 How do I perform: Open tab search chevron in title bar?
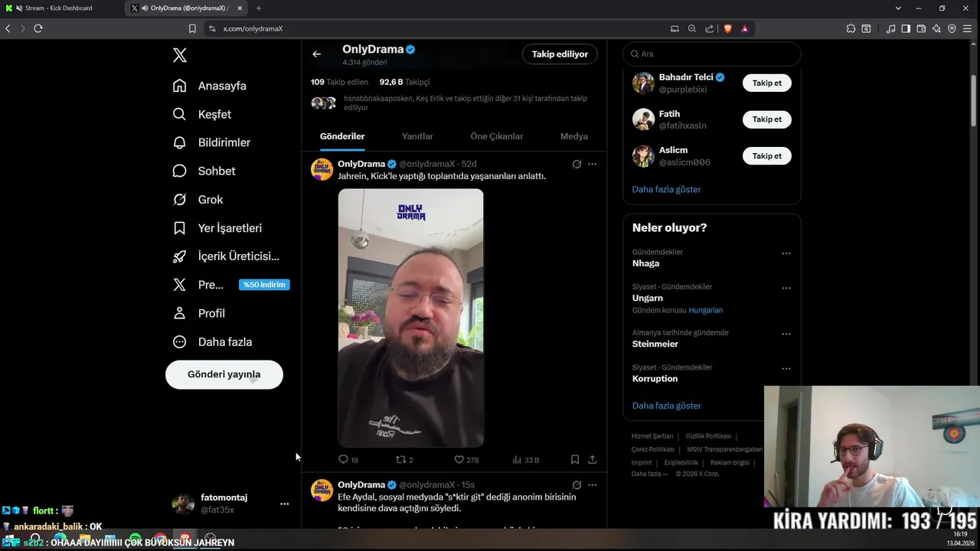click(898, 8)
